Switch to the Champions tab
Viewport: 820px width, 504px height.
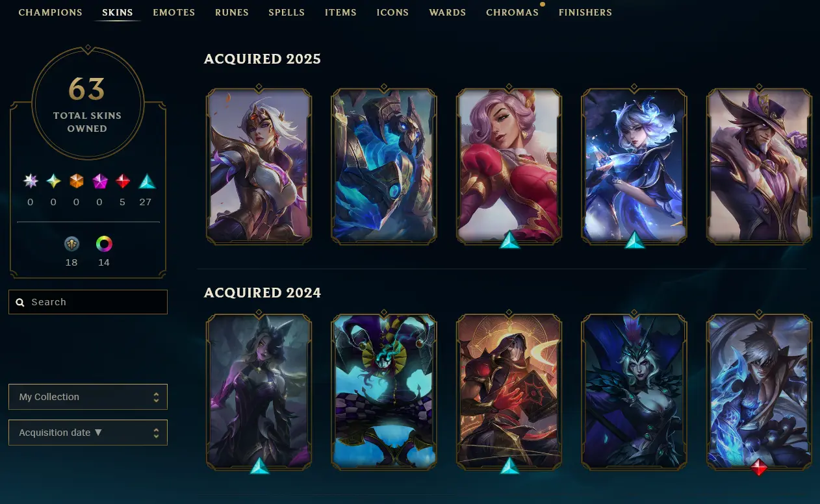[x=51, y=12]
